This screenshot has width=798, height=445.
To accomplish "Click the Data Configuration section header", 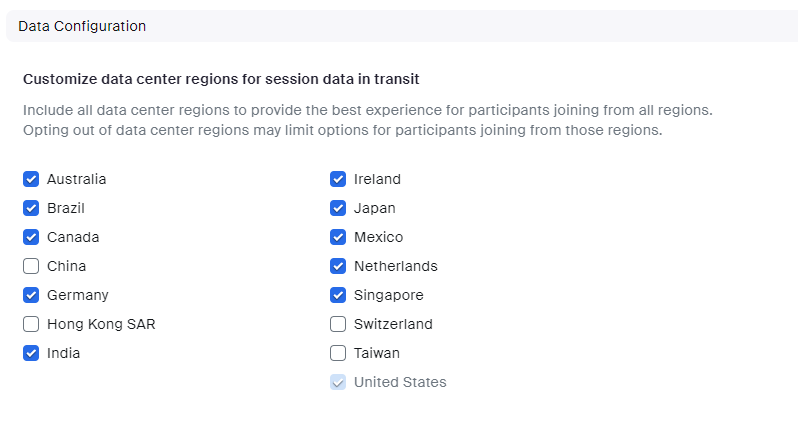I will tap(82, 26).
